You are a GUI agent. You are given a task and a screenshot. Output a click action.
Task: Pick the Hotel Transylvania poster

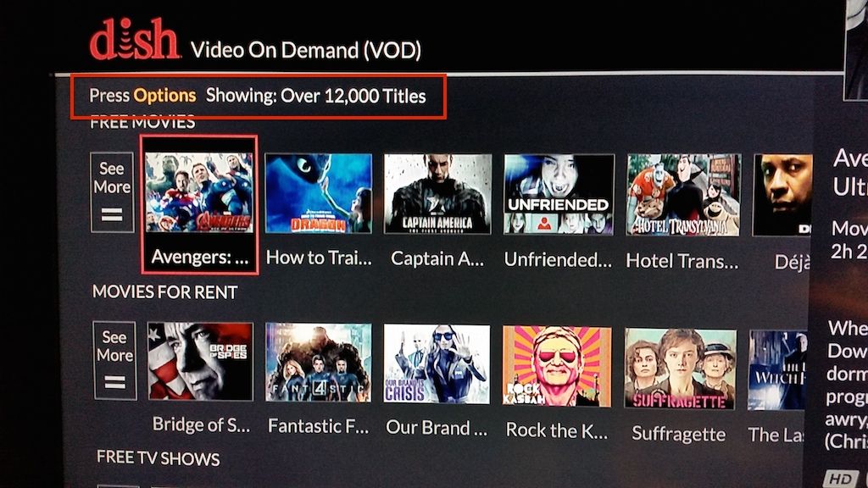coord(683,195)
